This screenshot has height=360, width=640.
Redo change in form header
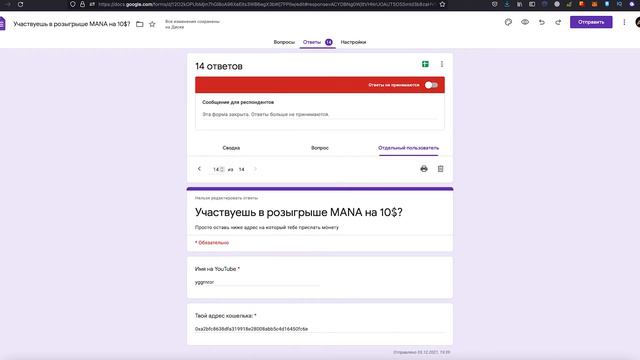pos(558,22)
